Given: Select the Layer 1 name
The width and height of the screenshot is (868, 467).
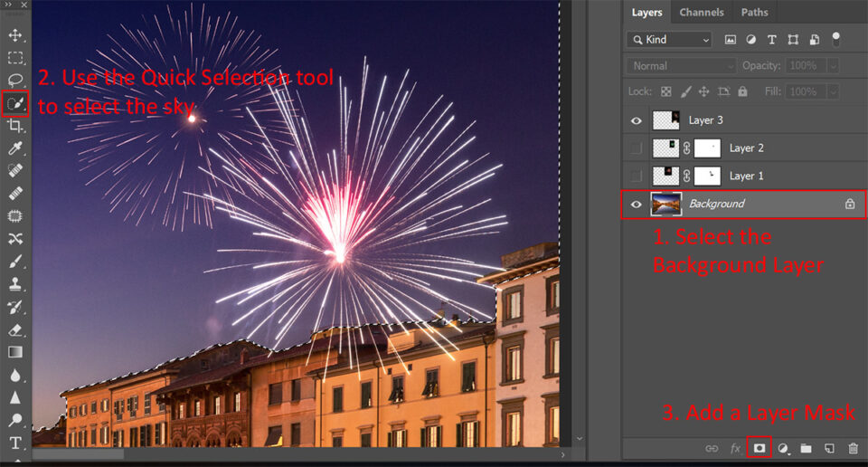Looking at the screenshot, I should 746,176.
